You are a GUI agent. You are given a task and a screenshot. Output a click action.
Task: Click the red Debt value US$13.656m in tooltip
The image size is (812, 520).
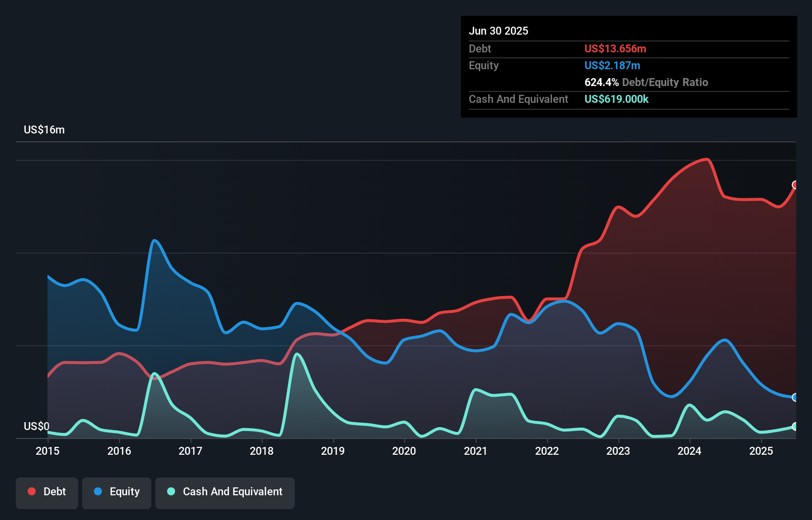pyautogui.click(x=615, y=48)
